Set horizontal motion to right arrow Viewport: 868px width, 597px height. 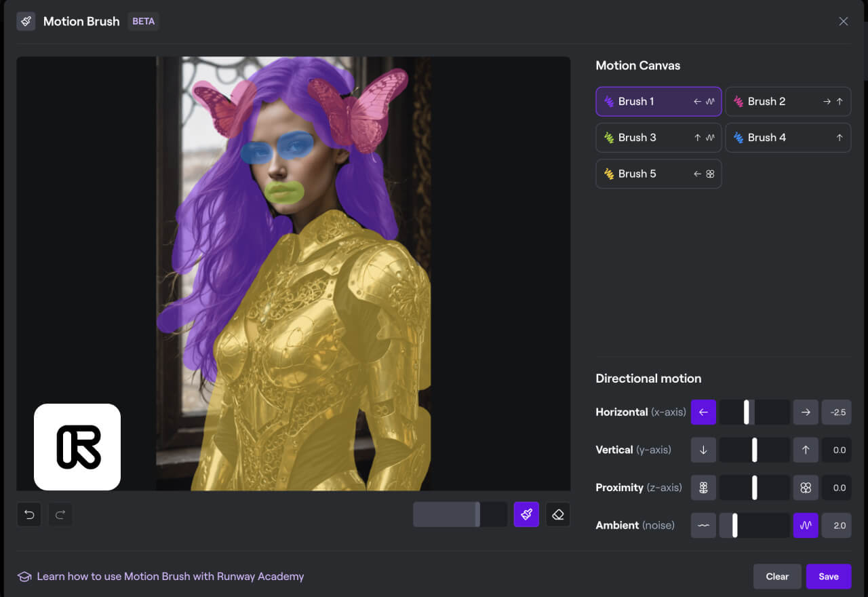[806, 412]
